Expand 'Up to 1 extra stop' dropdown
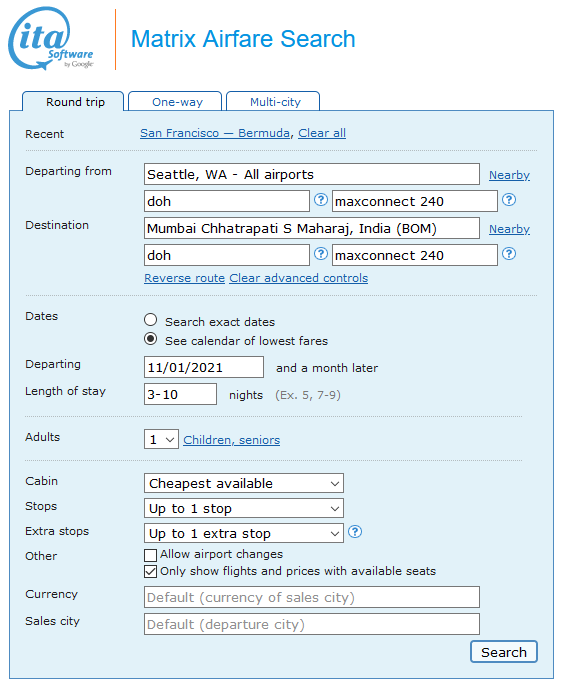562x696 pixels. pyautogui.click(x=244, y=534)
